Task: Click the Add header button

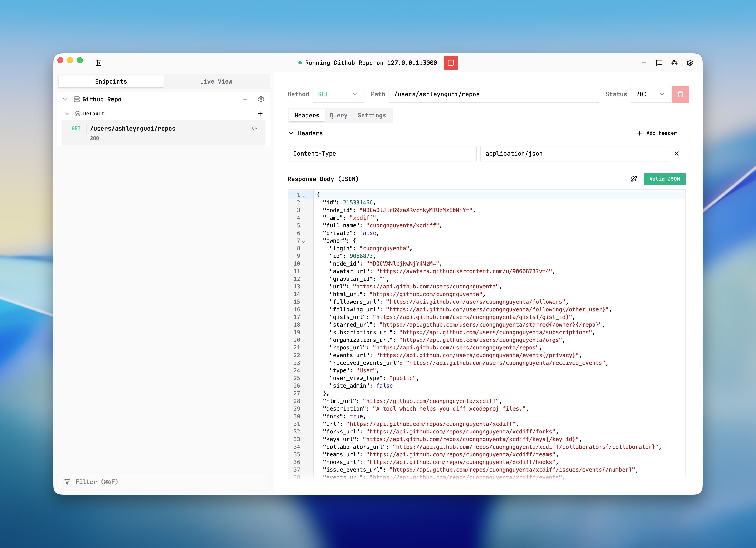Action: pos(657,133)
